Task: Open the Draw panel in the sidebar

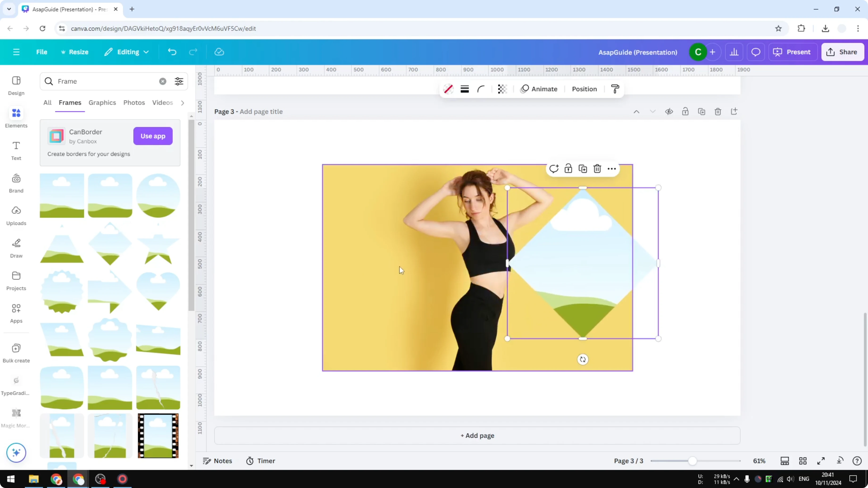Action: pyautogui.click(x=16, y=248)
